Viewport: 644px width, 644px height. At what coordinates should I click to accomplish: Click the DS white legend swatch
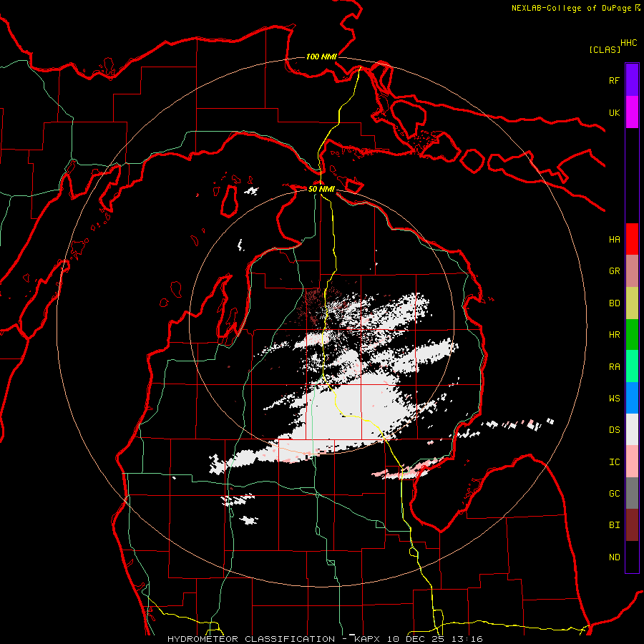coord(632,429)
